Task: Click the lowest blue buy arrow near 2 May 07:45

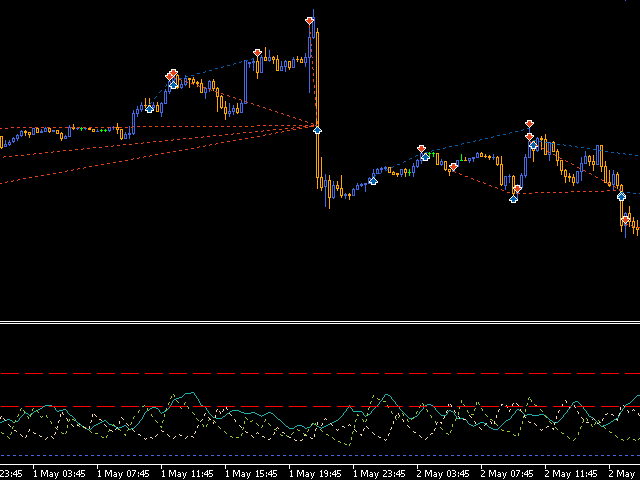Action: pos(513,198)
